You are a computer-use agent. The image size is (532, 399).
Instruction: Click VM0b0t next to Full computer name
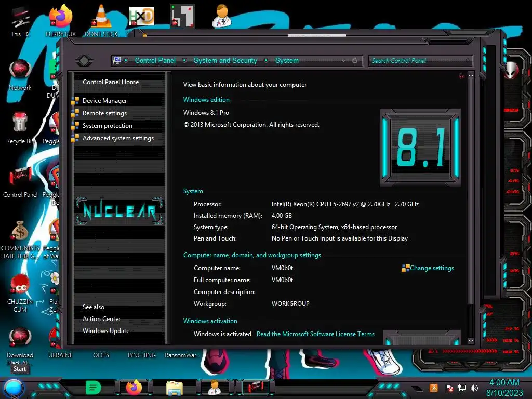click(x=282, y=280)
